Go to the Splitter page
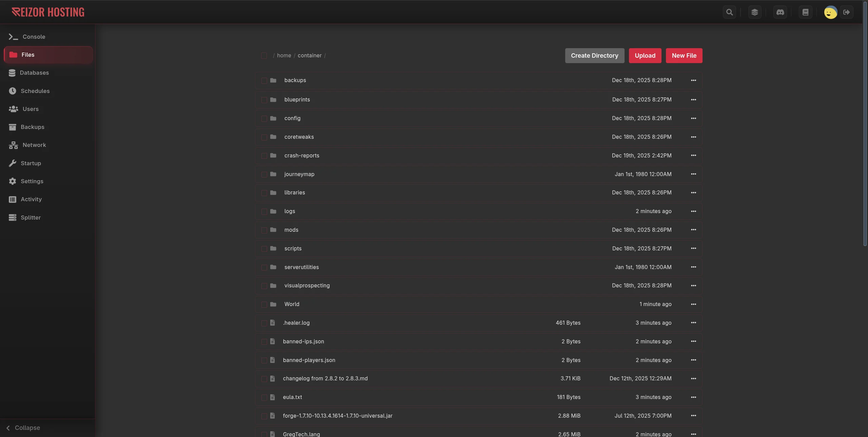Screen dimensions: 868x437 click(x=31, y=217)
